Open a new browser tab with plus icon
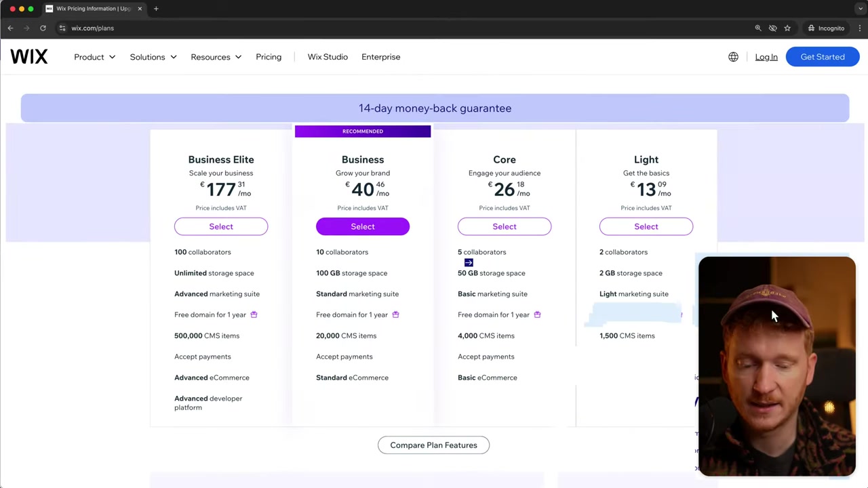The image size is (868, 488). click(x=156, y=9)
